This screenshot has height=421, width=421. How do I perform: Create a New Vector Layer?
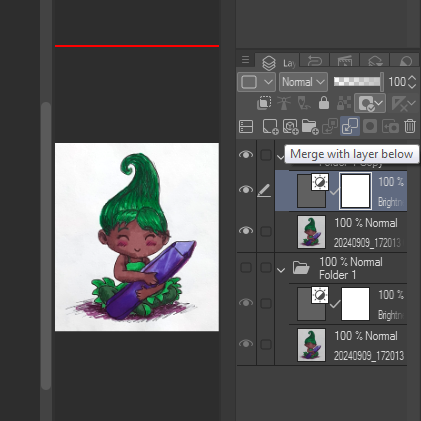pos(290,127)
